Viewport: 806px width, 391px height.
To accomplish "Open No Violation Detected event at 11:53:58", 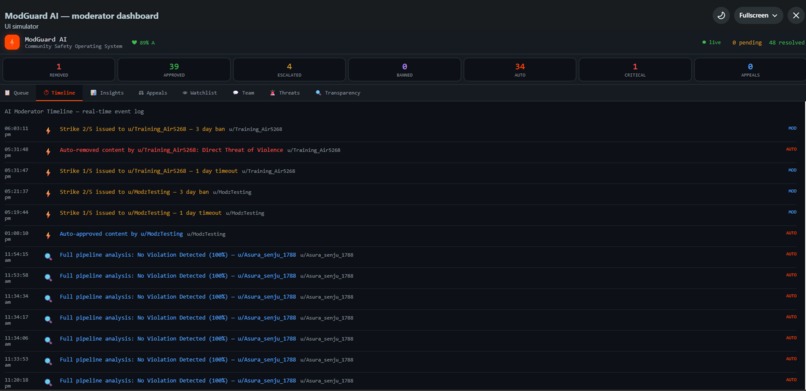I will pyautogui.click(x=178, y=276).
